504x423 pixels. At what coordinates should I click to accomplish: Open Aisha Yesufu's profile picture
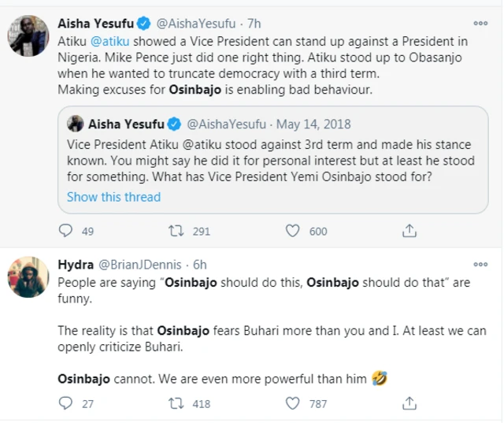[28, 35]
